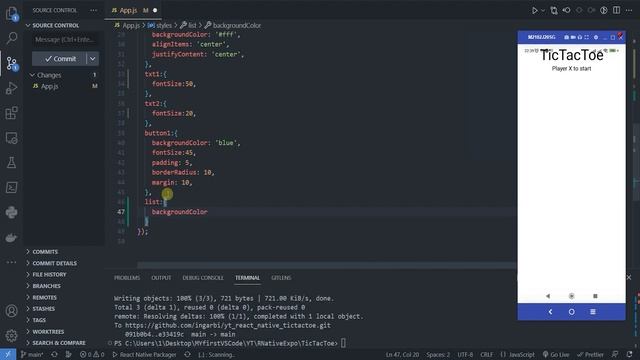Open the Testing flask view
This screenshot has height=360, width=640.
point(11,162)
